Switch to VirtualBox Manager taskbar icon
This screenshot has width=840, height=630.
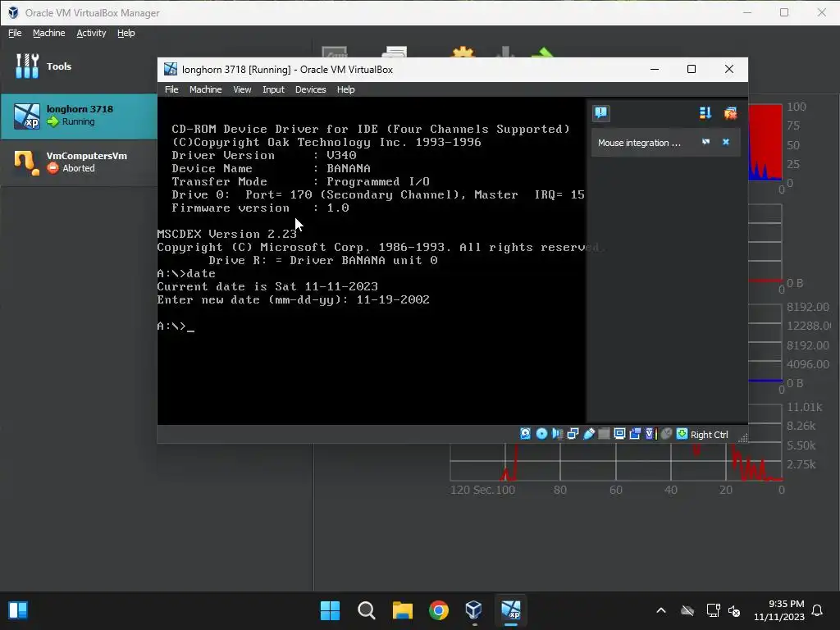475,610
